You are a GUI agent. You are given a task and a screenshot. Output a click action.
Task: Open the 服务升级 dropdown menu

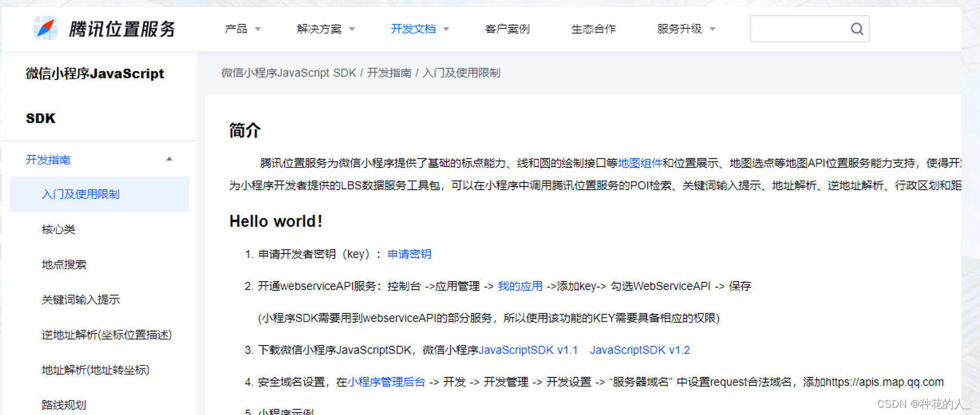click(686, 29)
